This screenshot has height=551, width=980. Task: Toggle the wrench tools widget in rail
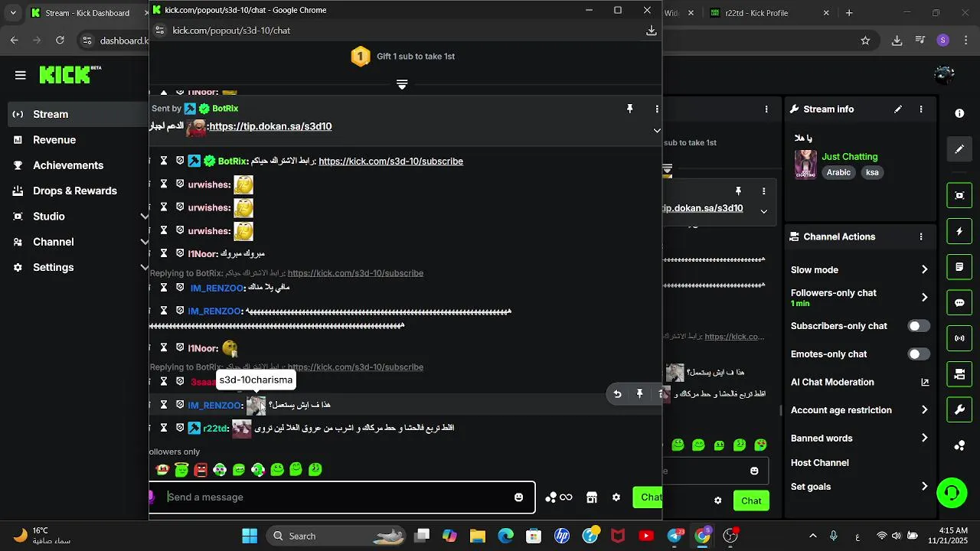[x=959, y=410]
